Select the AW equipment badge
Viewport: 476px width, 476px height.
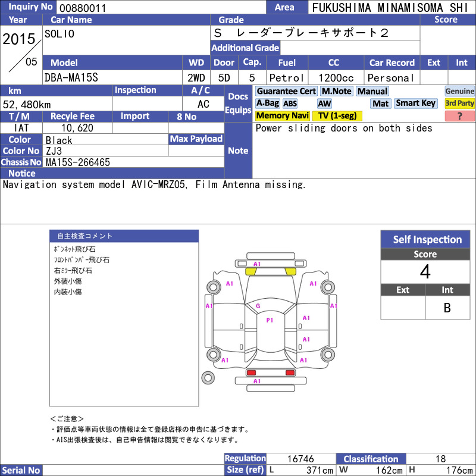click(324, 104)
